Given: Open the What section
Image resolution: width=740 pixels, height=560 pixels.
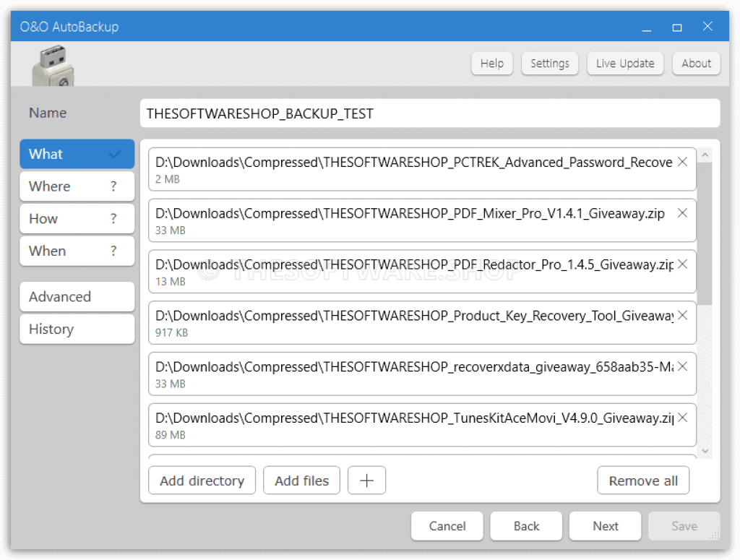Looking at the screenshot, I should 77,154.
